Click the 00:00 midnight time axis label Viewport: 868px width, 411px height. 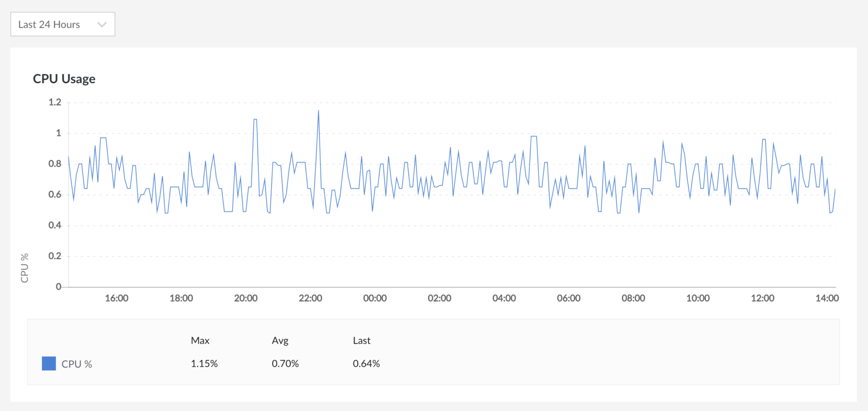click(x=375, y=298)
